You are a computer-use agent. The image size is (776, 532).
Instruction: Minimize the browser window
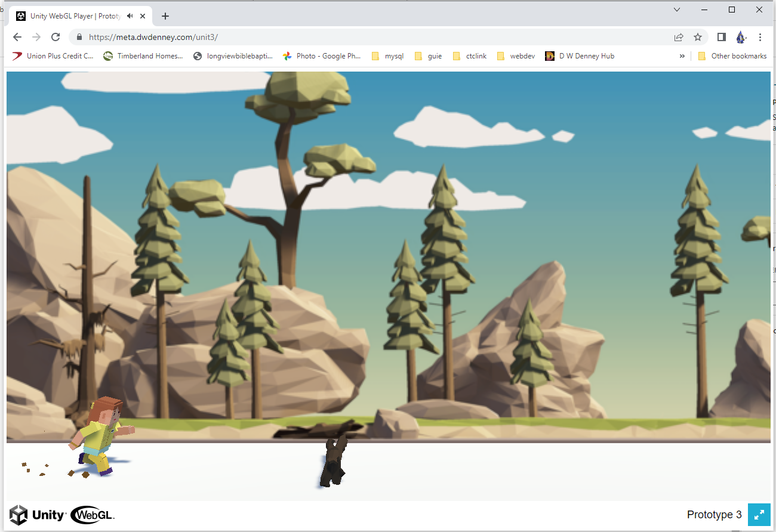click(704, 10)
